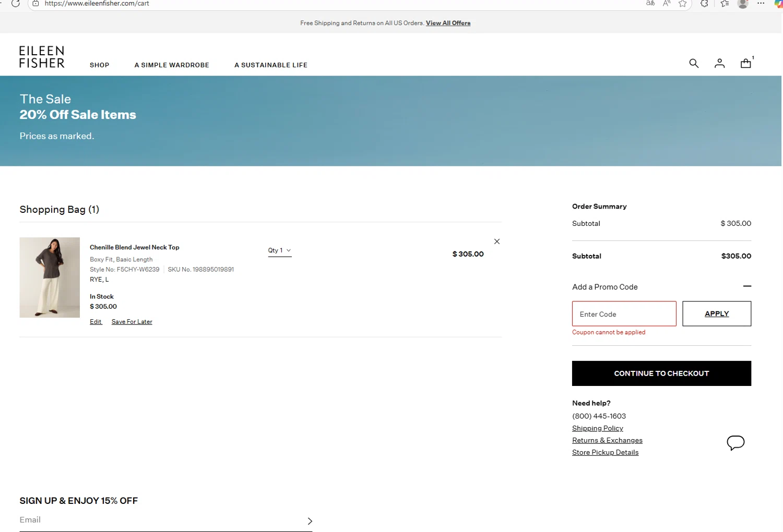783x532 pixels.
Task: Click the 'Order Summary' heading
Action: tap(599, 207)
